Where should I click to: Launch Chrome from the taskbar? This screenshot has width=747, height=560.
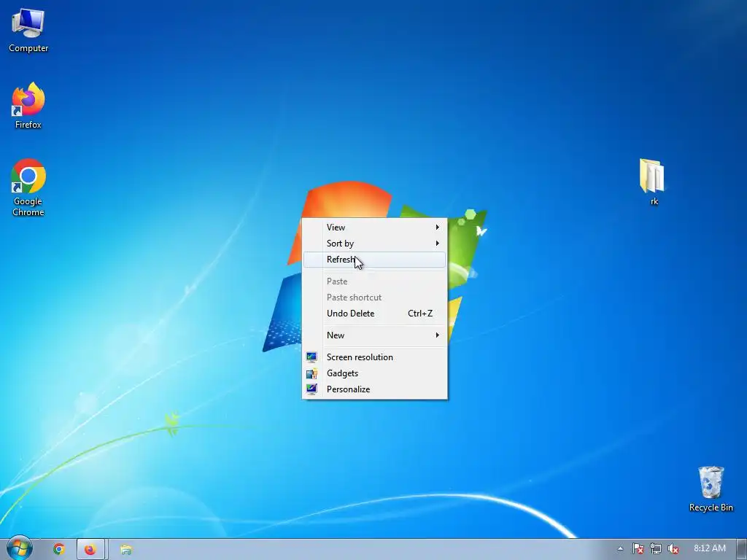pyautogui.click(x=59, y=549)
